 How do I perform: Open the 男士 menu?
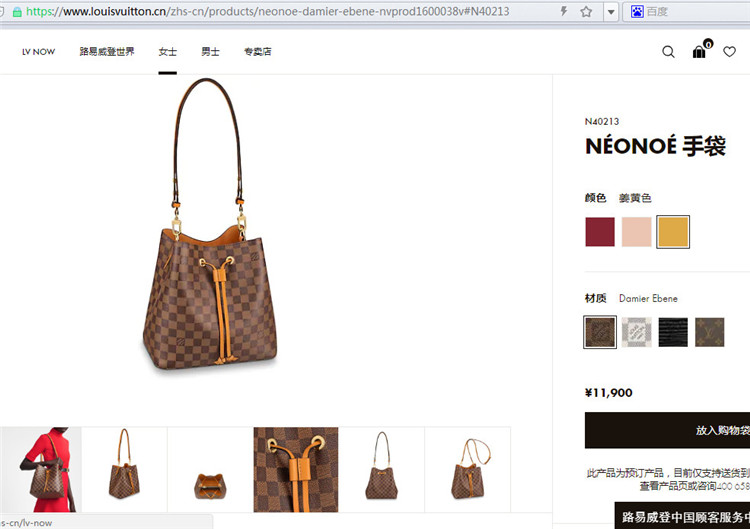[x=210, y=52]
